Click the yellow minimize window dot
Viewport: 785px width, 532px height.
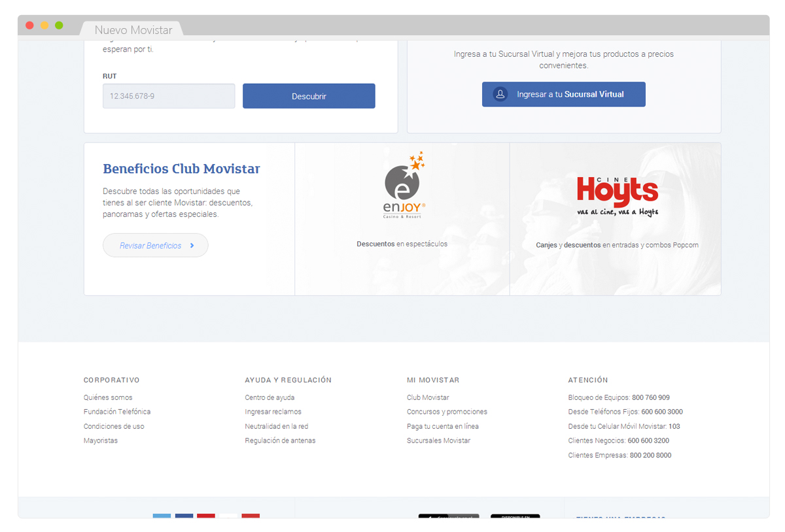point(44,25)
